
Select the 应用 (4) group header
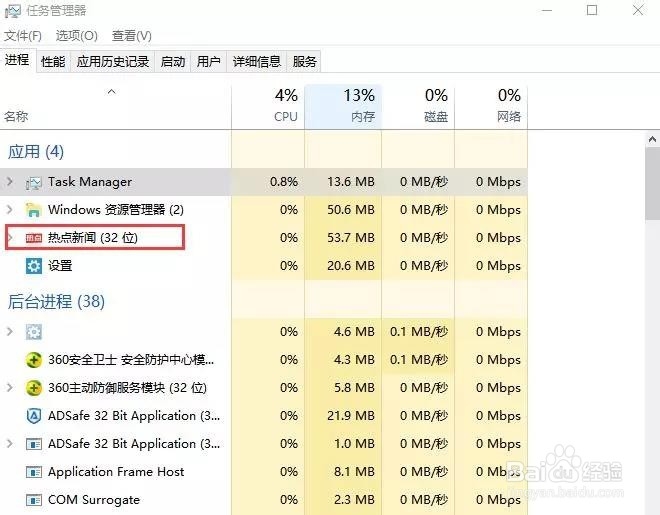[36, 152]
